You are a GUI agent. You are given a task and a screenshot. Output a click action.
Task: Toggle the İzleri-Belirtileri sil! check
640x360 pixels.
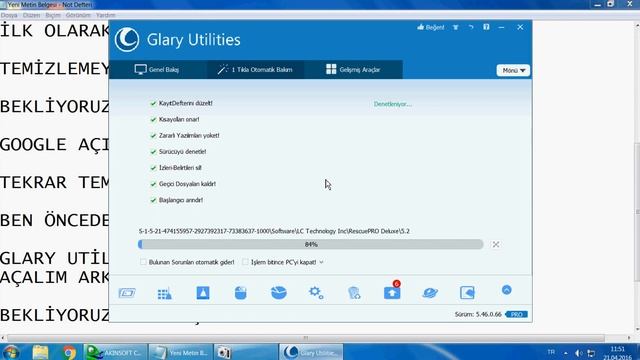(153, 168)
